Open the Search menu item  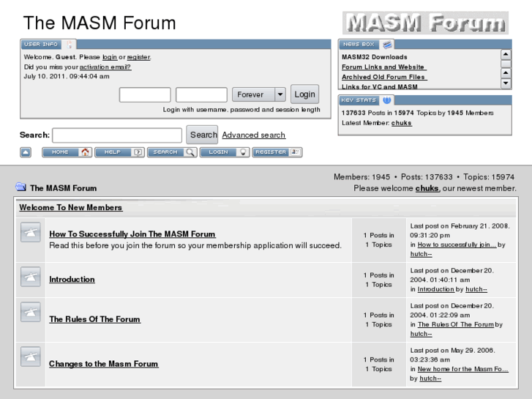click(172, 152)
